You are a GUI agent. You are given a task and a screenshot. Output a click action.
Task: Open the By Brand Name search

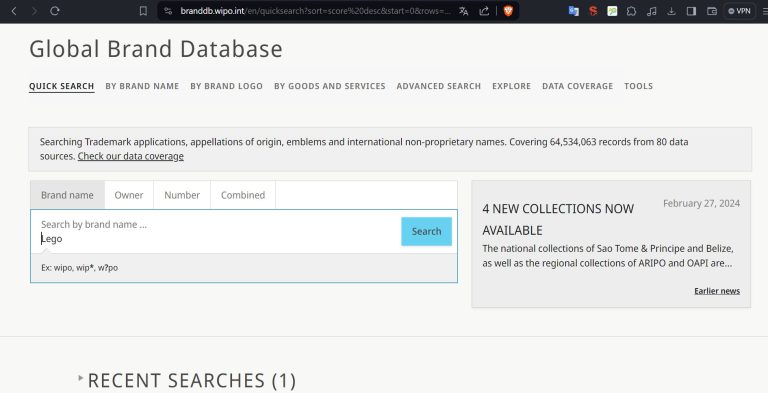(142, 86)
